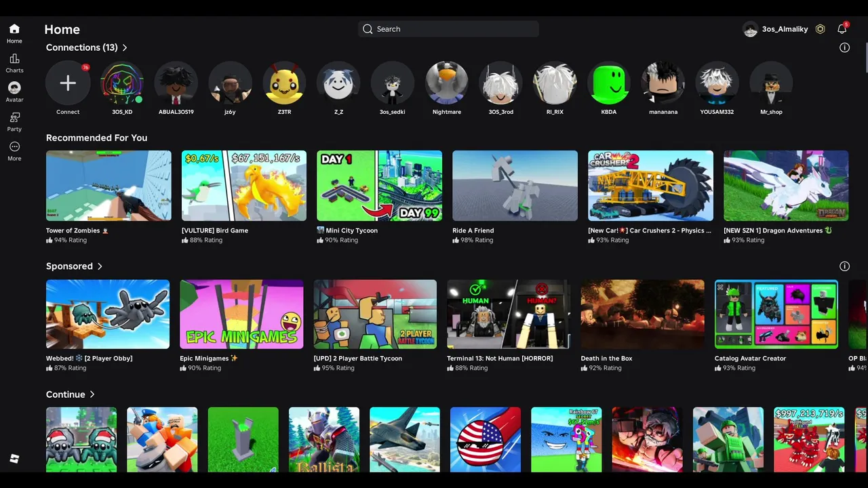
Task: Open Tower of Zombies game thumbnail
Action: (x=108, y=186)
